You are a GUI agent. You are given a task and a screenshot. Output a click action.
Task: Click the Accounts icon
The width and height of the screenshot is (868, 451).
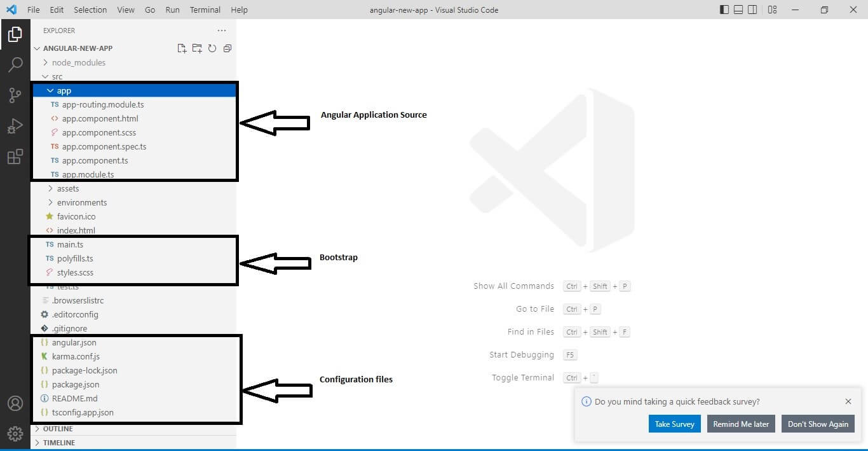(15, 403)
